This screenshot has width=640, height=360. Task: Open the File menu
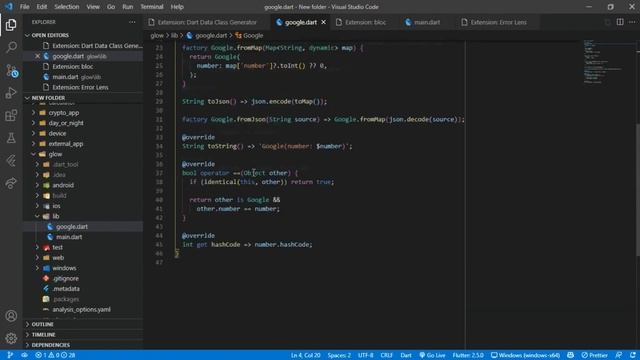coord(24,7)
